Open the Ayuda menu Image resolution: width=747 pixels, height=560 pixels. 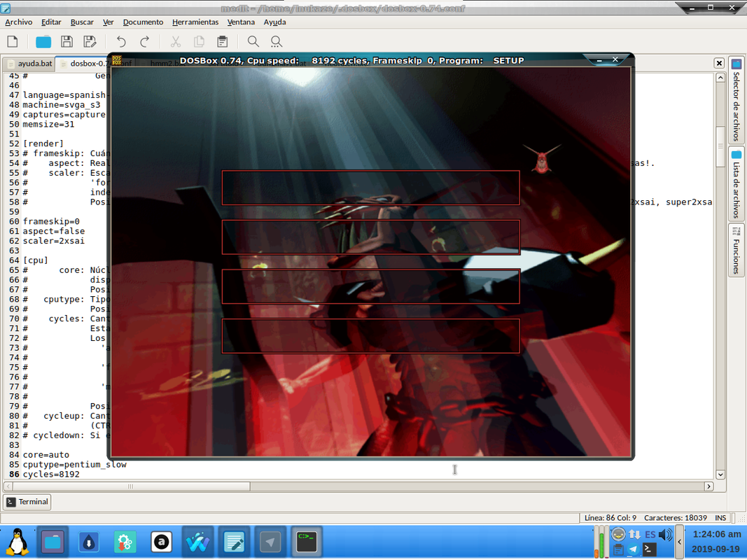275,22
